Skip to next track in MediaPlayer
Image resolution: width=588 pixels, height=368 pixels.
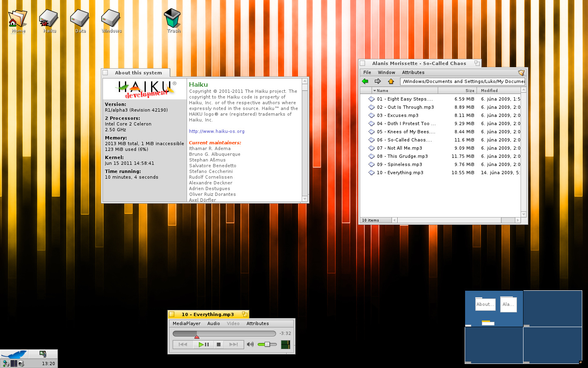click(x=234, y=345)
